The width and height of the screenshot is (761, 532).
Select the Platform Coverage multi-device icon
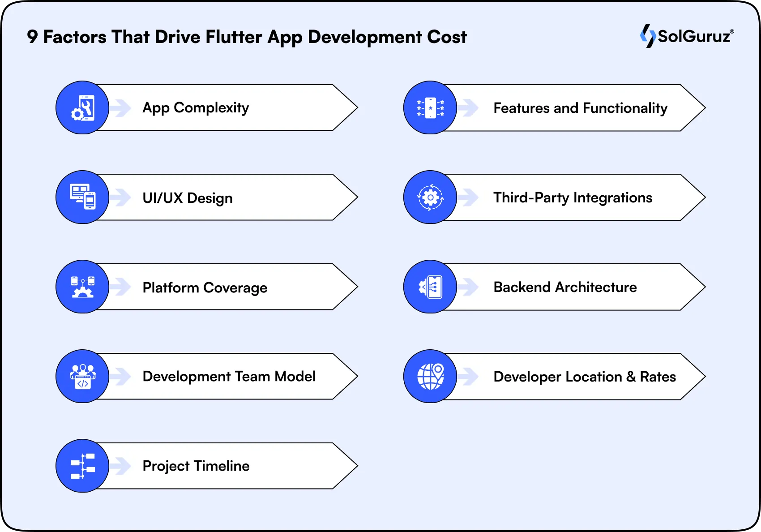pos(82,287)
